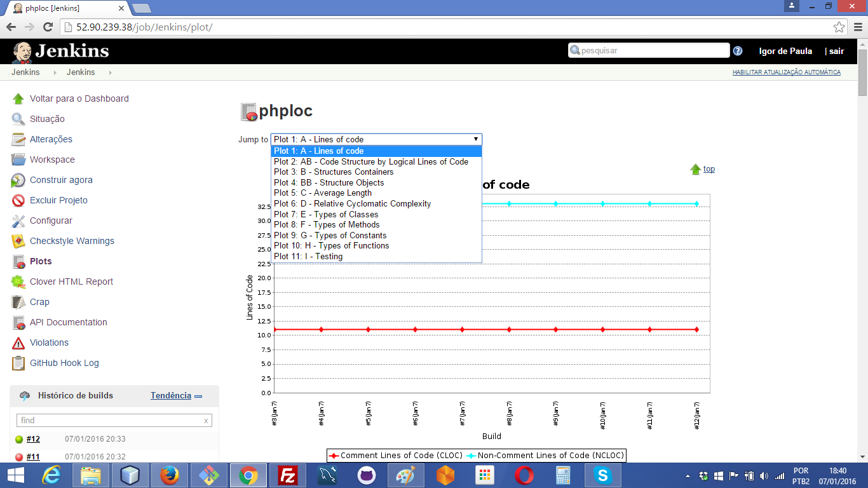
Task: Reload the page in Chrome
Action: coord(47,27)
